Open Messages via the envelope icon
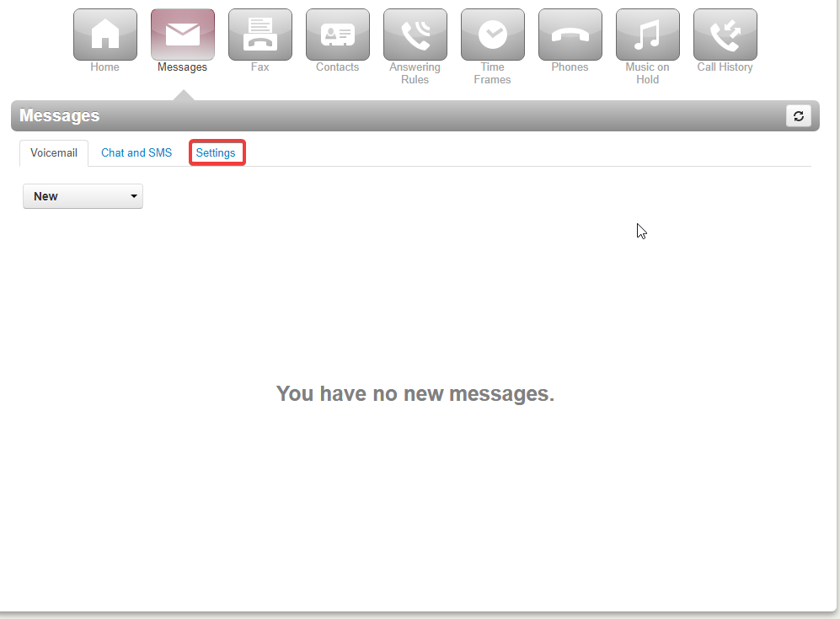840x619 pixels. 182,35
